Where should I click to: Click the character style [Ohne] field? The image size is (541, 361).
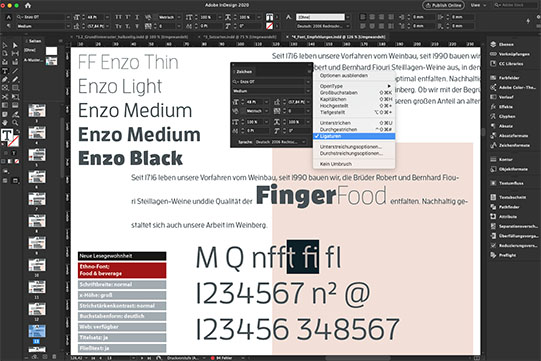pyautogui.click(x=321, y=17)
